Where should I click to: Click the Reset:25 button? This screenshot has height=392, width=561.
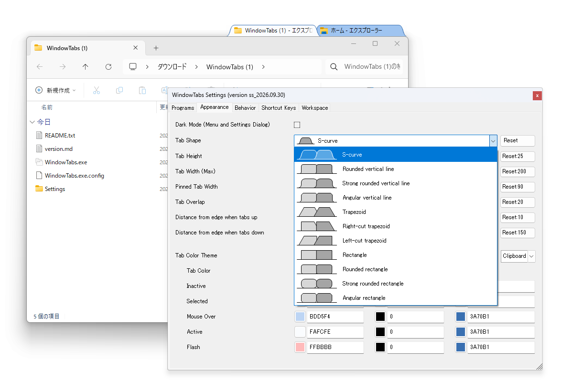tap(518, 156)
